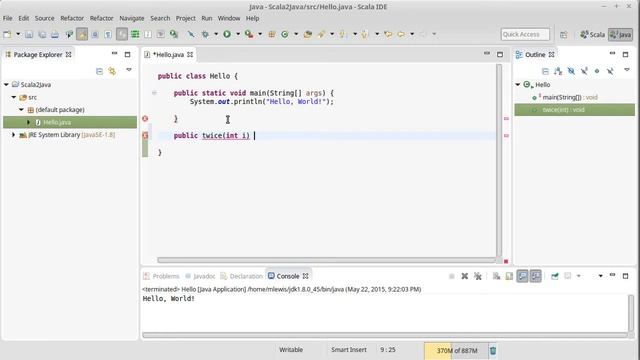Image resolution: width=640 pixels, height=360 pixels.
Task: Click the green grid toolbar icon
Action: click(x=135, y=34)
